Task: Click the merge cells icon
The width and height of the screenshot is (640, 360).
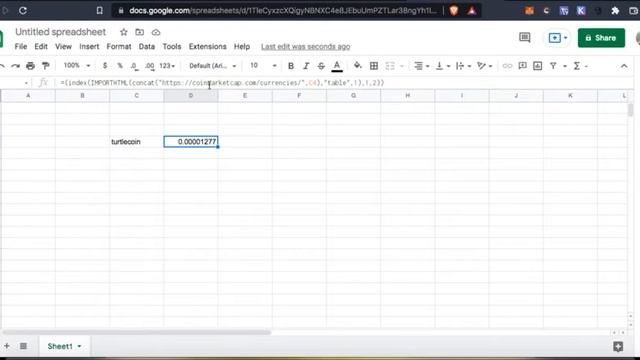Action: pos(390,66)
